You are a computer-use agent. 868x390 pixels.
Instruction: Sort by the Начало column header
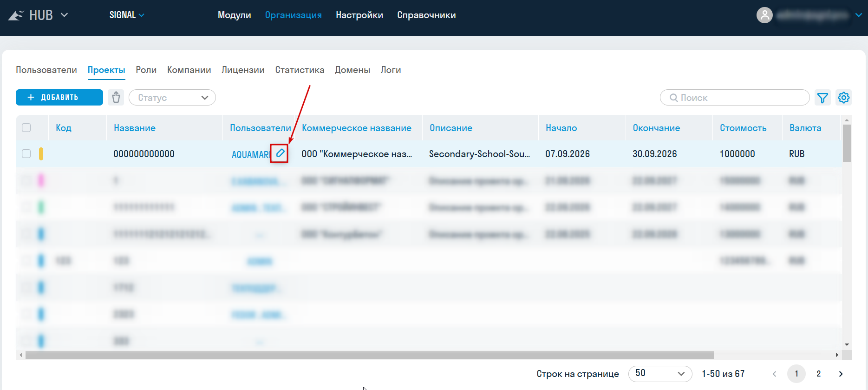(561, 128)
